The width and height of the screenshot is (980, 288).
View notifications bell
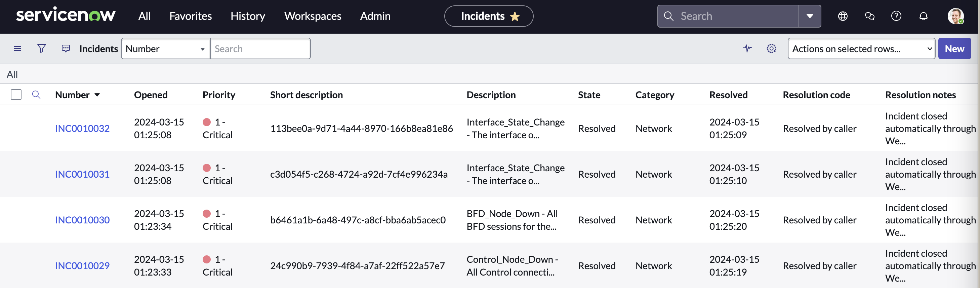923,16
